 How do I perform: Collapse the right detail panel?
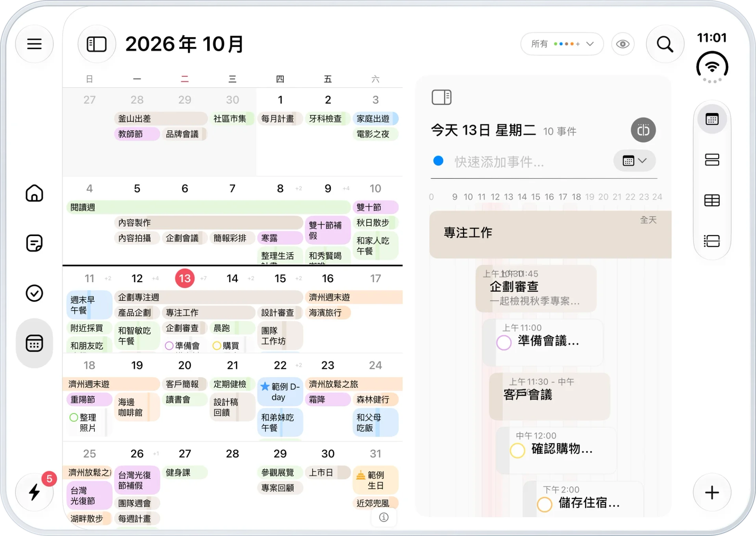coord(441,97)
